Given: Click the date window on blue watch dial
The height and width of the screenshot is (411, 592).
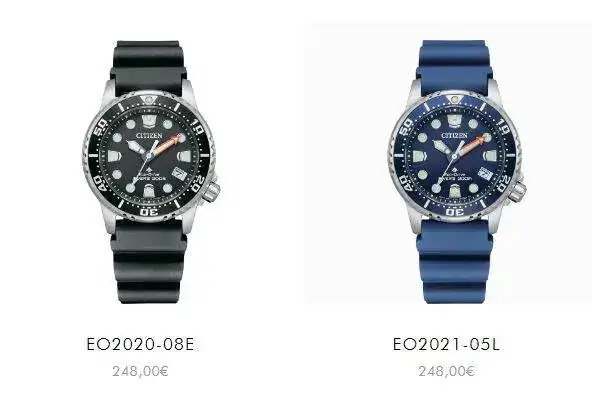Looking at the screenshot, I should [x=484, y=174].
